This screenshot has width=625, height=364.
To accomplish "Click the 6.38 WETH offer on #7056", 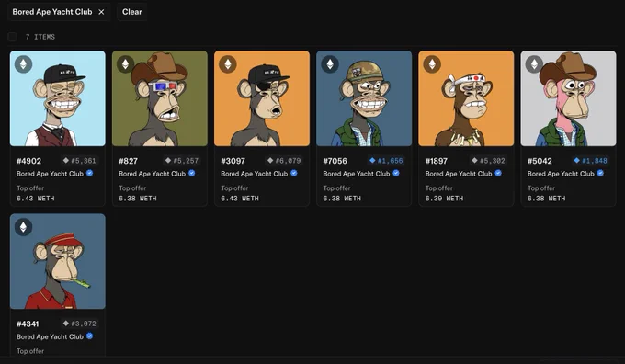I will coord(342,199).
